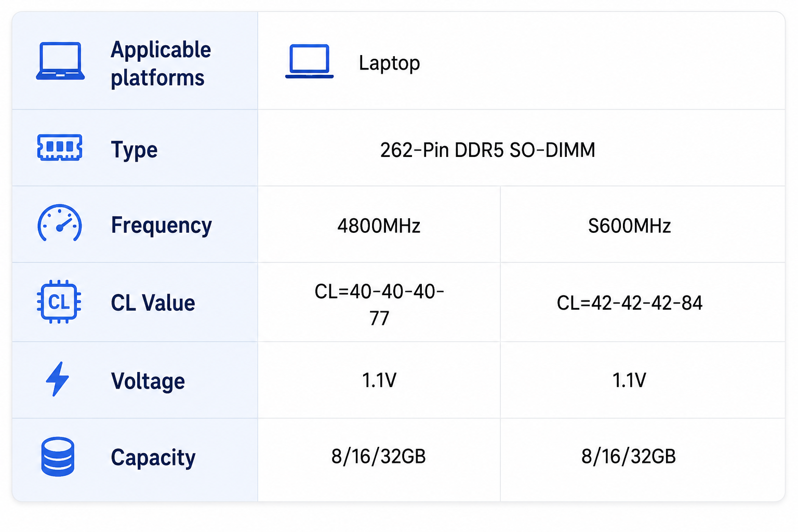Select the Applicable platforms label
Viewport: 798px width, 532px height.
[161, 63]
